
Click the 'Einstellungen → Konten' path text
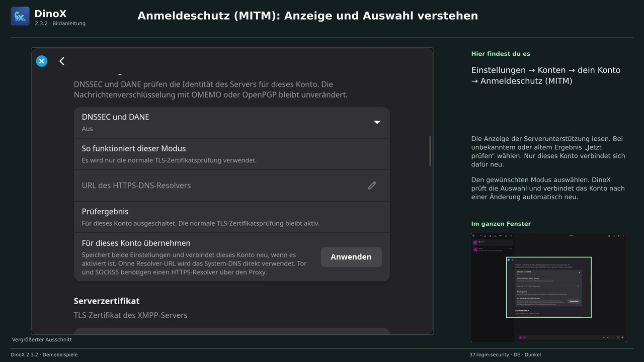(519, 70)
